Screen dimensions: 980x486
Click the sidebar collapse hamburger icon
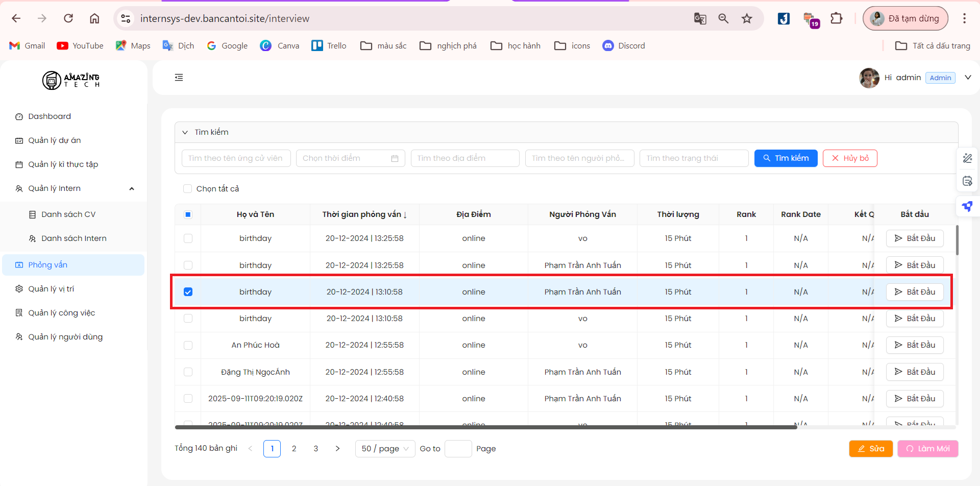pyautogui.click(x=179, y=78)
